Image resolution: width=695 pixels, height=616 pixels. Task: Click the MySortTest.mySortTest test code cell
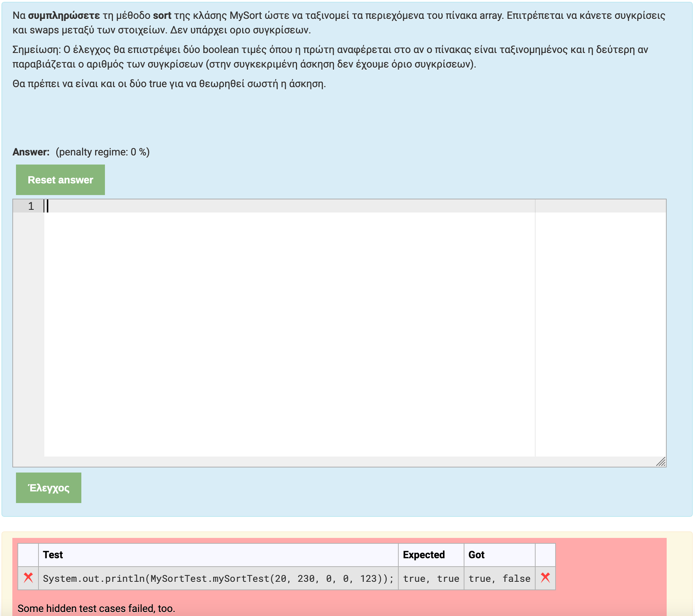click(x=218, y=578)
